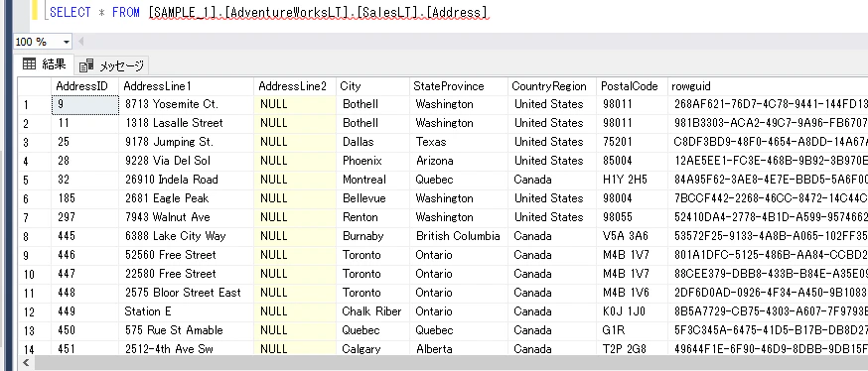This screenshot has width=868, height=371.
Task: Select the cell '2681 Eagle Peak'
Action: tap(187, 198)
